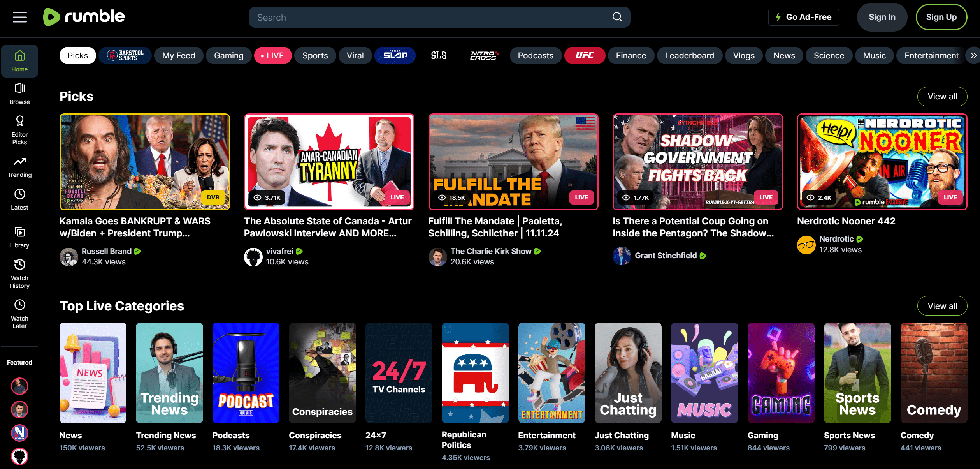Go to the Trending sidebar icon
This screenshot has height=469, width=980.
(19, 167)
